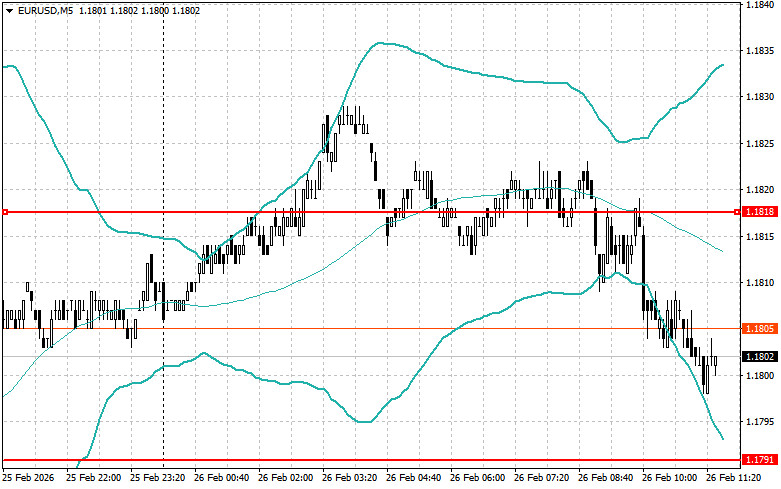Select the red 1.1791 price level label

tap(760, 460)
